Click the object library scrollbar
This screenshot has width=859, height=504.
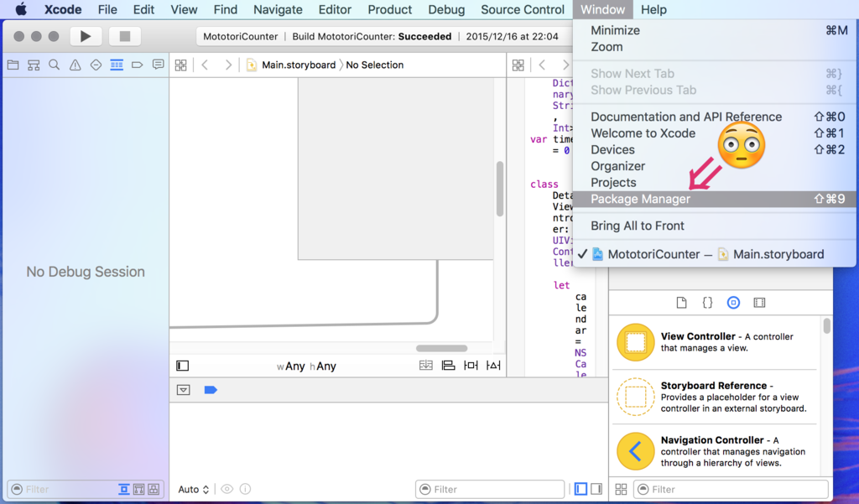coord(826,325)
